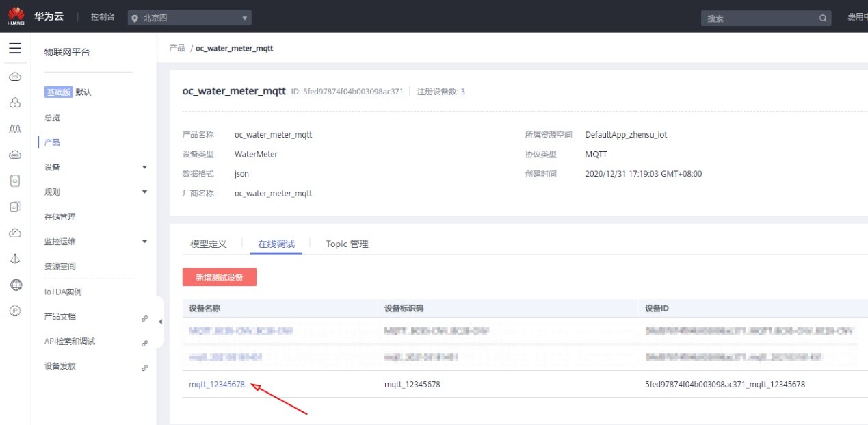Switch to the 模型定义 tab

208,244
